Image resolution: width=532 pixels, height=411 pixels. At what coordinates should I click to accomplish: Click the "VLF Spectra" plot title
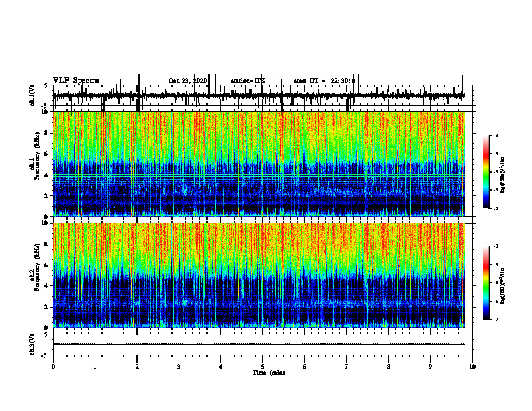(x=76, y=81)
